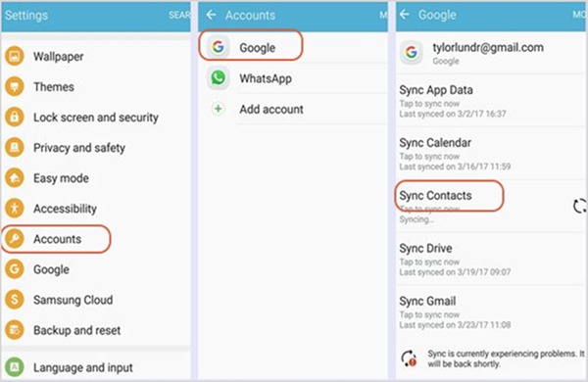Select WhatsApp account
The height and width of the screenshot is (382, 588).
[x=293, y=78]
